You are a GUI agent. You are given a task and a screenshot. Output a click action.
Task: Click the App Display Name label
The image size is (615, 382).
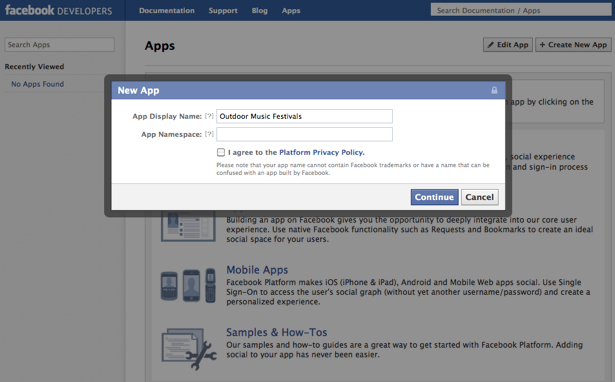[x=167, y=116]
